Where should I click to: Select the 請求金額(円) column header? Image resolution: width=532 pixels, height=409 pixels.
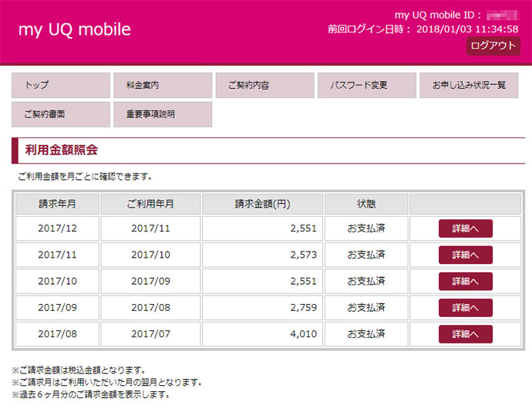(263, 204)
